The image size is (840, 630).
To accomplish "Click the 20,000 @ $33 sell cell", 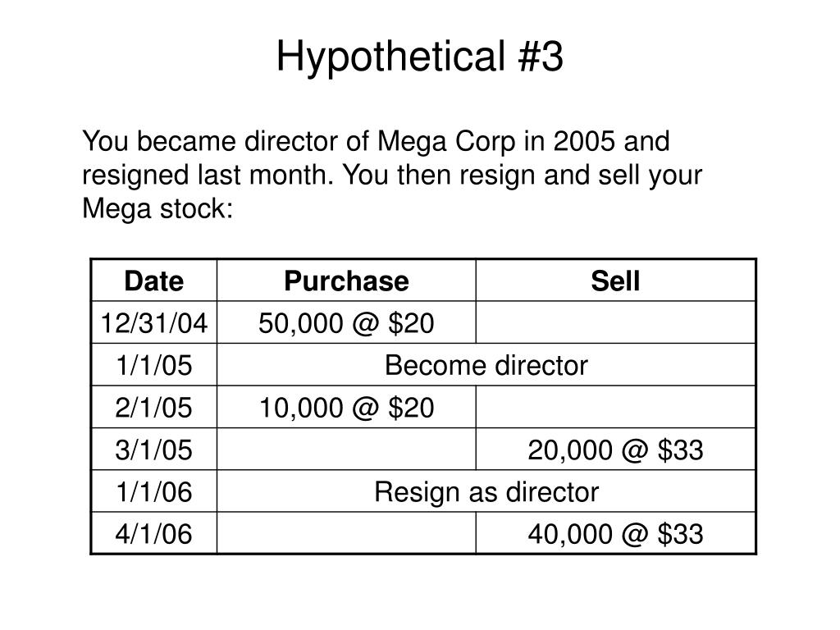I will pyautogui.click(x=615, y=450).
